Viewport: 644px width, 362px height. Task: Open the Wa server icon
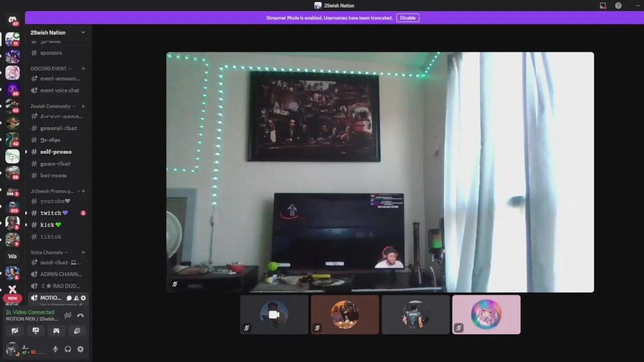(13, 256)
